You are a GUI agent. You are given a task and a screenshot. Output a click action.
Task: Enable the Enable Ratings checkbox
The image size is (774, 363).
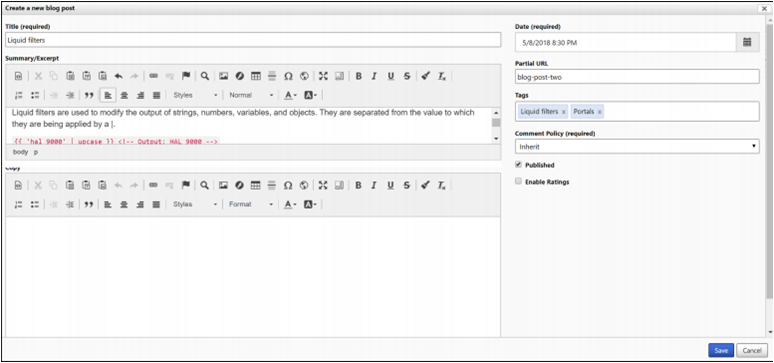click(x=518, y=181)
